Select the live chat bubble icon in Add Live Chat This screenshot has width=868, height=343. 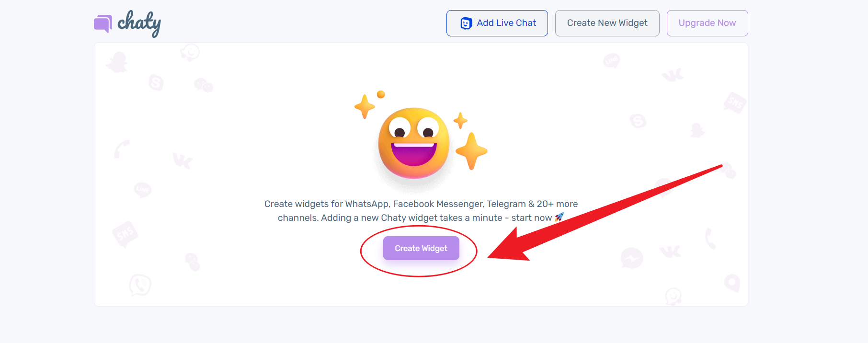466,23
